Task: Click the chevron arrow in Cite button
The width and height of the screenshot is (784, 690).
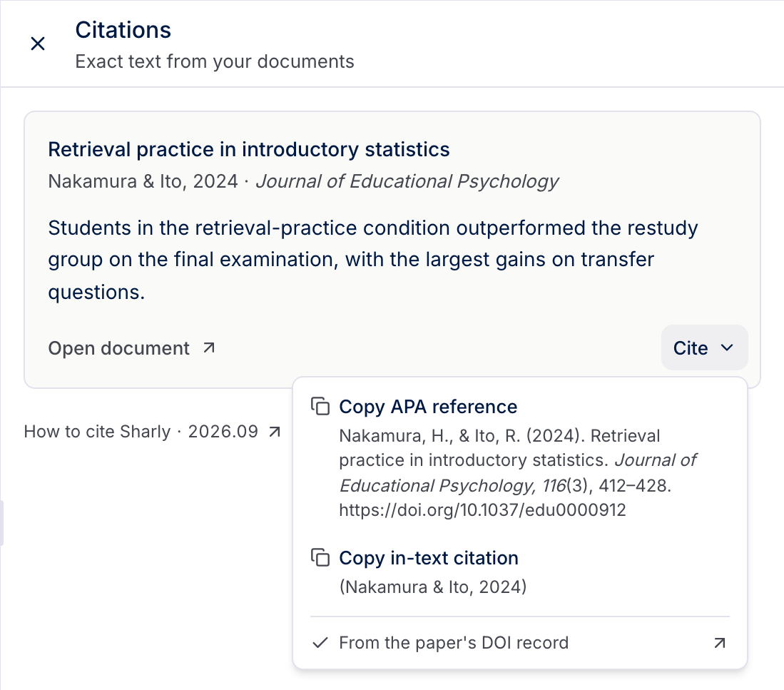Action: [x=727, y=347]
